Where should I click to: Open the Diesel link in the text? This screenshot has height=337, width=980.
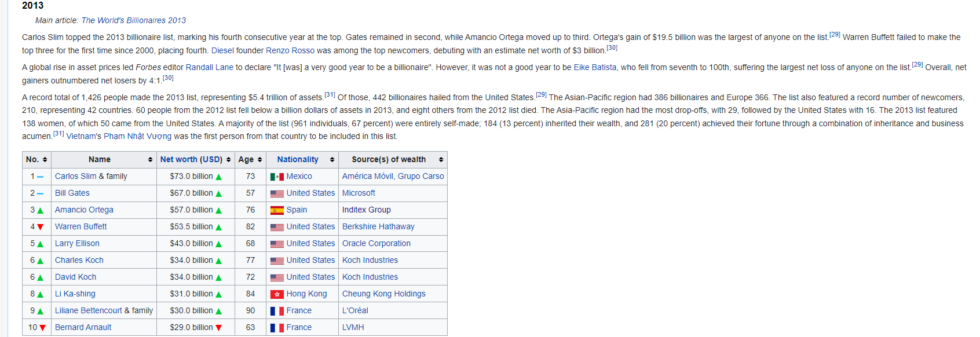pyautogui.click(x=222, y=50)
